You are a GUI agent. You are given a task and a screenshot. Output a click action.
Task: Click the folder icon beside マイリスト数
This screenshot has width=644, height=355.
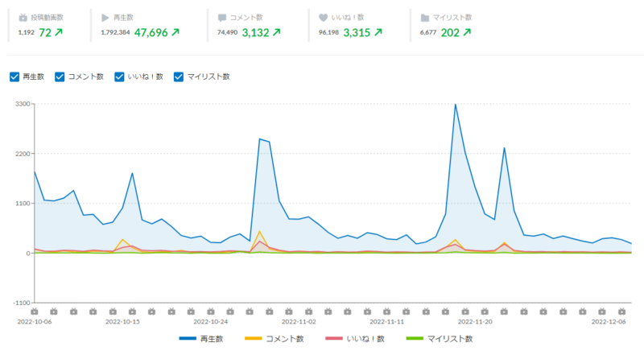[425, 18]
